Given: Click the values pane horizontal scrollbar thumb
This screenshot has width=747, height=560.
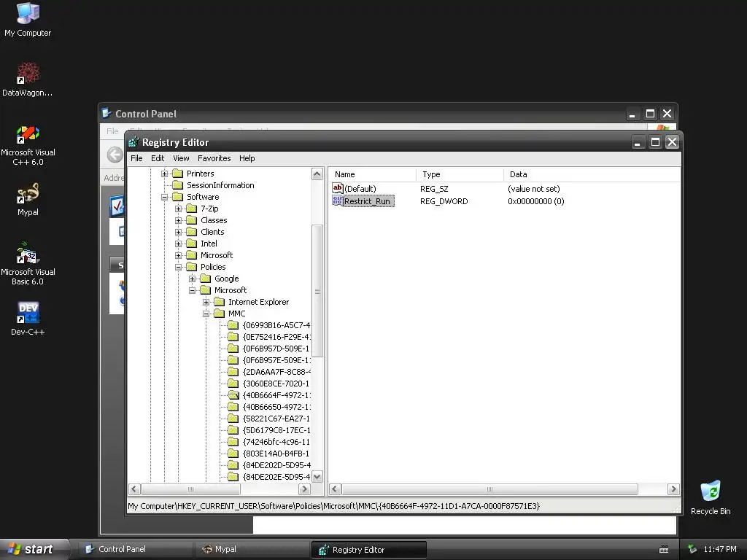Looking at the screenshot, I should [489, 489].
